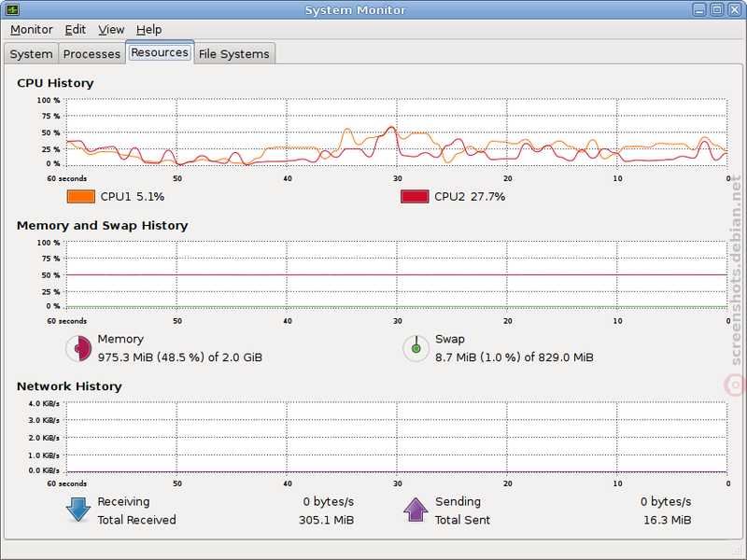The width and height of the screenshot is (747, 560).
Task: Click the Memory pie chart color picker
Action: [x=78, y=348]
